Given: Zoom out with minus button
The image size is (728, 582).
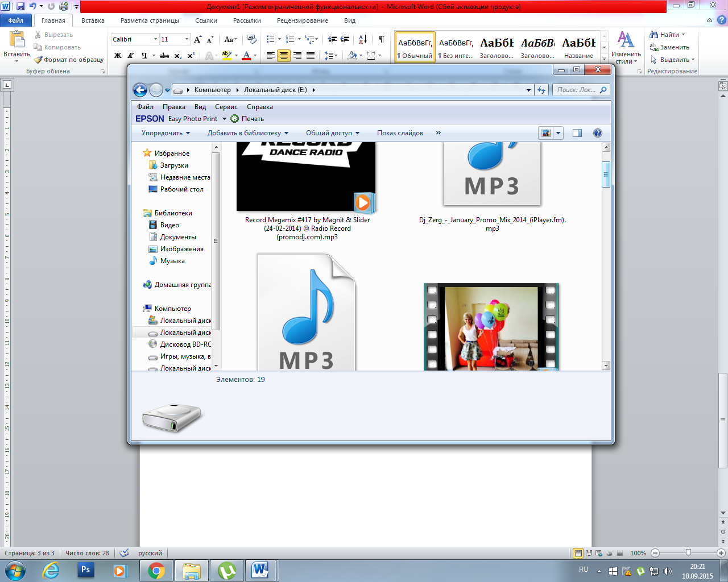Looking at the screenshot, I should [655, 553].
